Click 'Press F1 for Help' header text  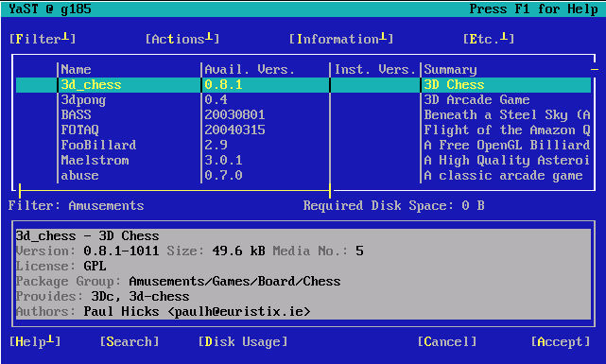point(534,9)
